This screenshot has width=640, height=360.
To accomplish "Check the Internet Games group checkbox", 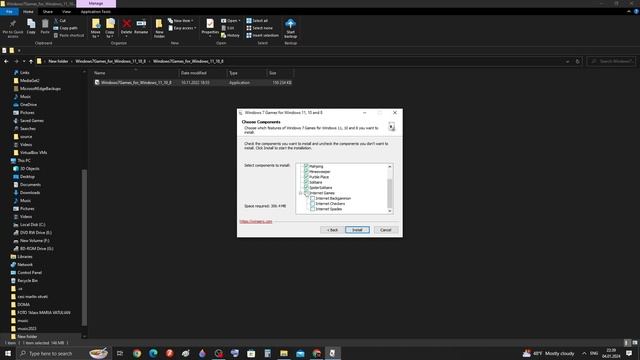I will (306, 193).
